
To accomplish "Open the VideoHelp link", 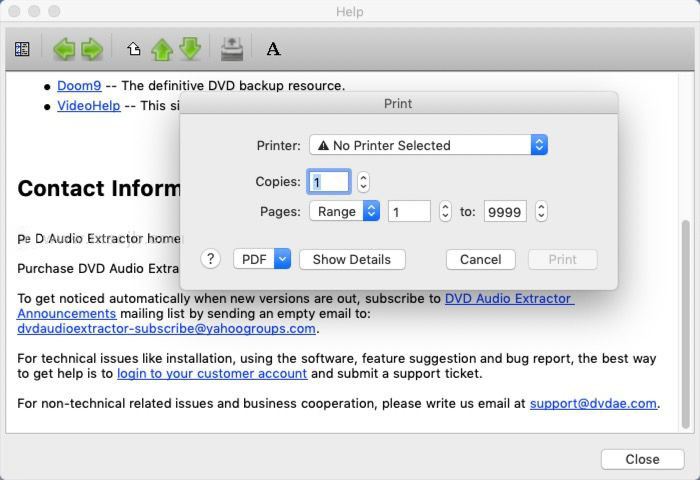I will 88,105.
